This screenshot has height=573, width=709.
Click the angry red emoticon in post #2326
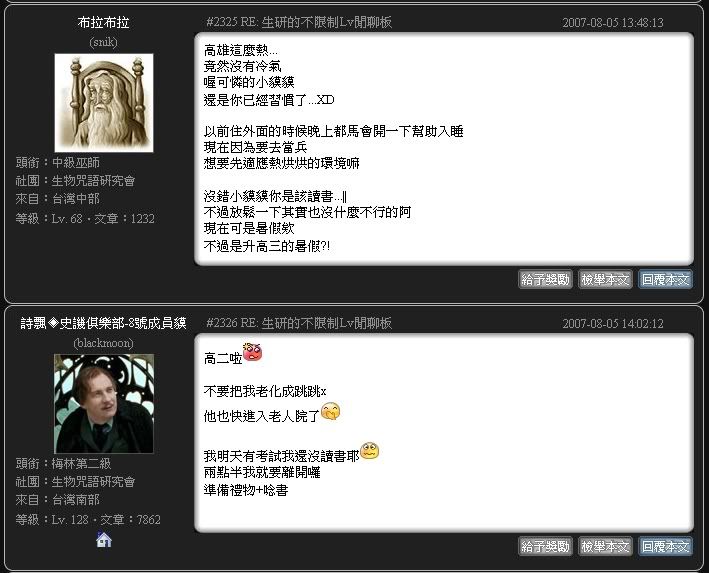click(x=252, y=352)
